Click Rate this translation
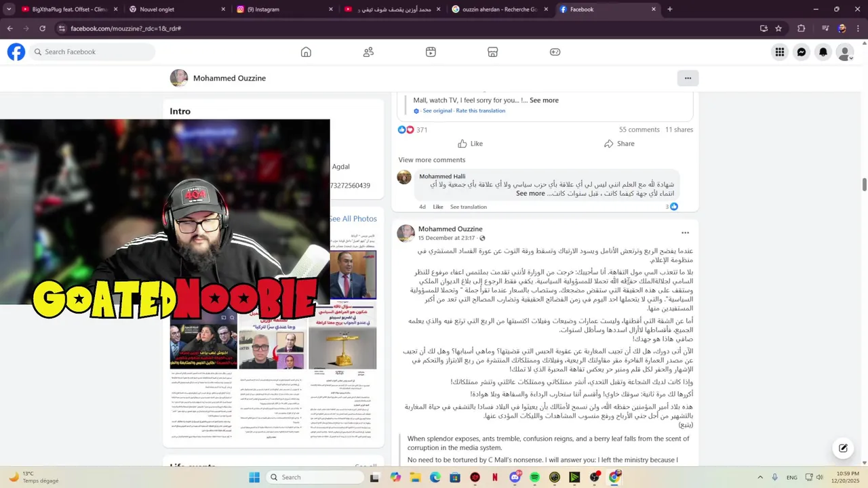 480,111
